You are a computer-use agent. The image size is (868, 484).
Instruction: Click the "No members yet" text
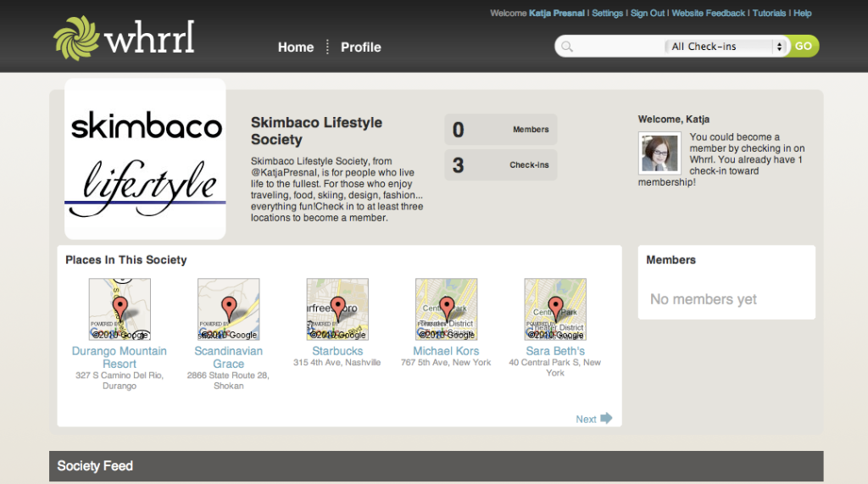coord(703,299)
